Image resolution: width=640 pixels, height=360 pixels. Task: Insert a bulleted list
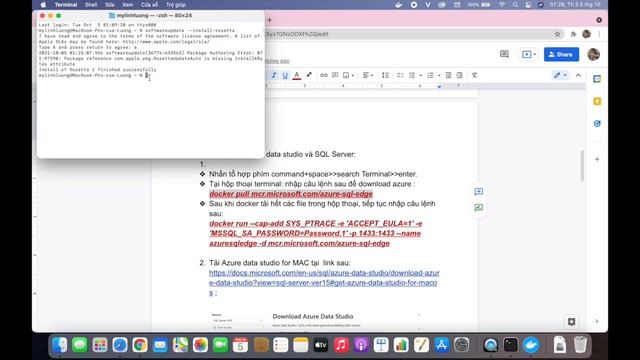(412, 75)
